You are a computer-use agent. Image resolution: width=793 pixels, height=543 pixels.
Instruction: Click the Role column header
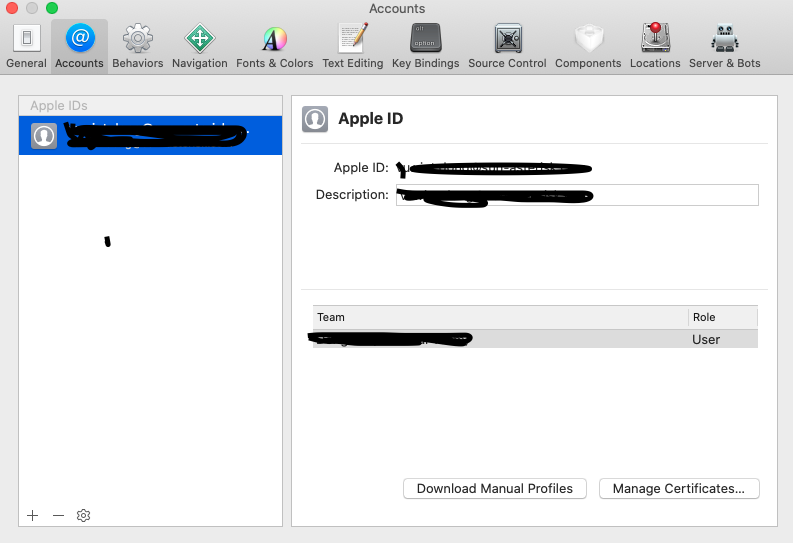[723, 317]
